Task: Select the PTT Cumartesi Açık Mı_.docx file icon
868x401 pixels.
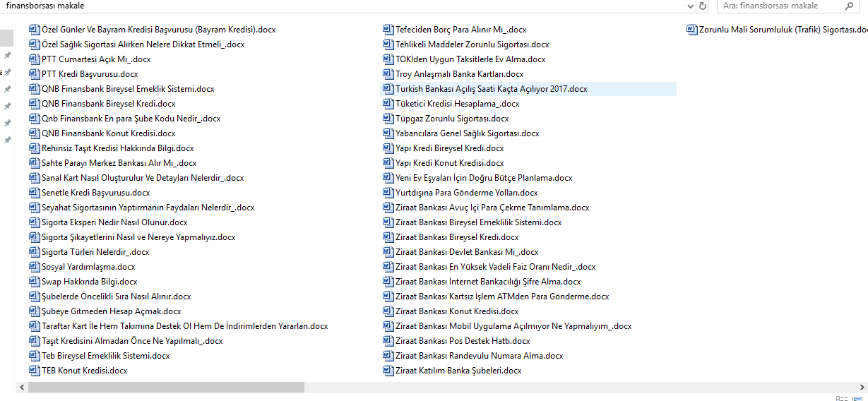Action: tap(35, 59)
